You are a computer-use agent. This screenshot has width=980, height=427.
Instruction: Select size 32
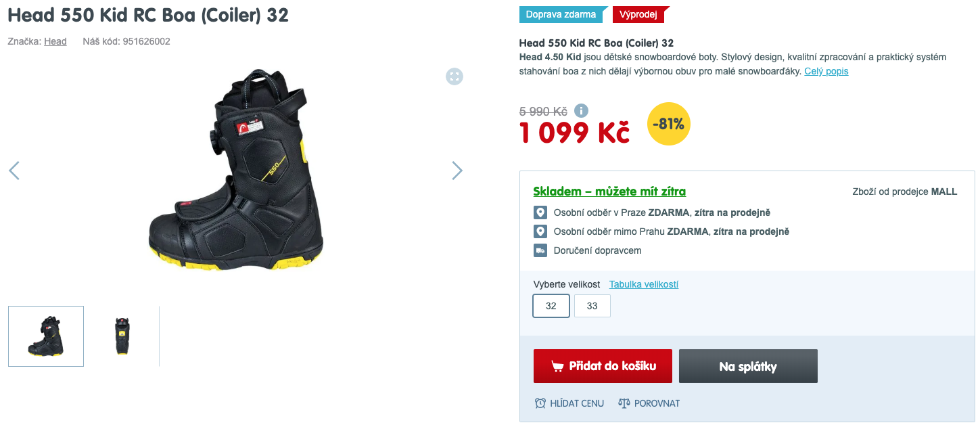coord(551,306)
